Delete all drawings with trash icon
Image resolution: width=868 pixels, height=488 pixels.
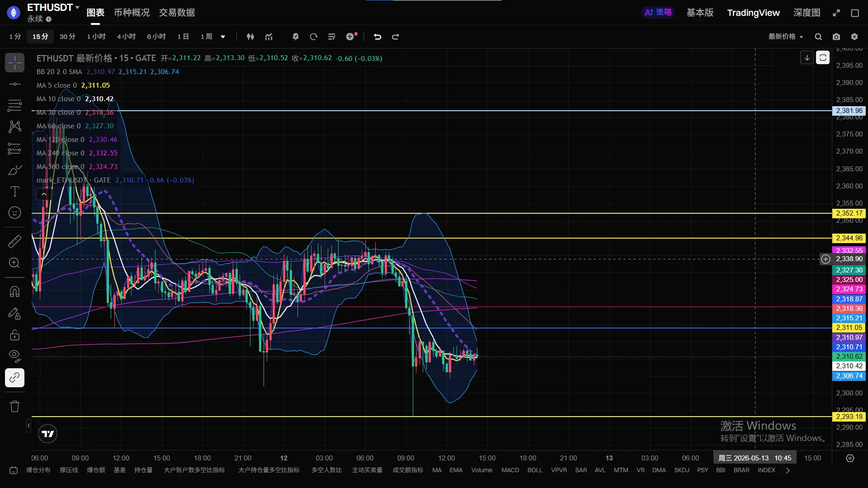click(14, 406)
